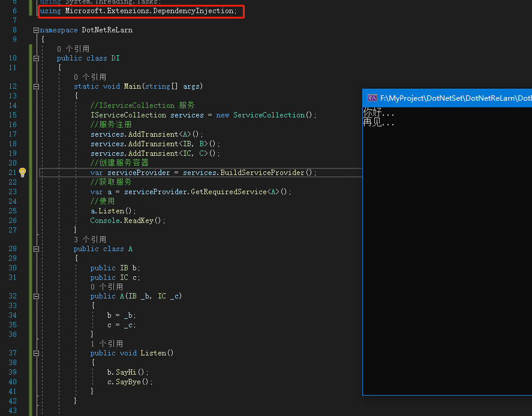The width and height of the screenshot is (532, 416).
Task: Collapse the class A definition
Action: (36, 249)
